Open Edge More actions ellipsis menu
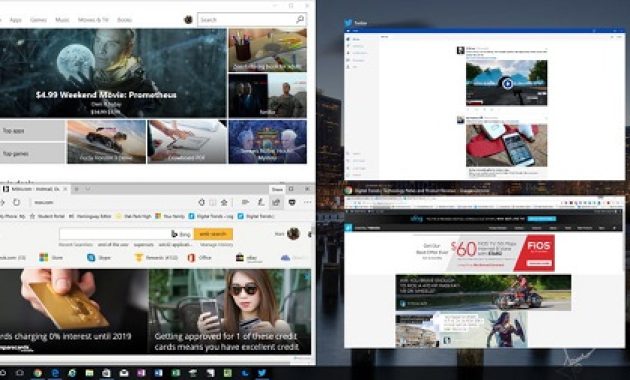The width and height of the screenshot is (630, 380). click(307, 202)
